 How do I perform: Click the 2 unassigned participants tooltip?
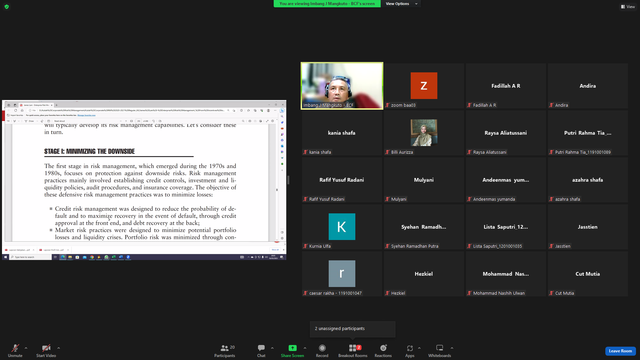tap(353, 329)
